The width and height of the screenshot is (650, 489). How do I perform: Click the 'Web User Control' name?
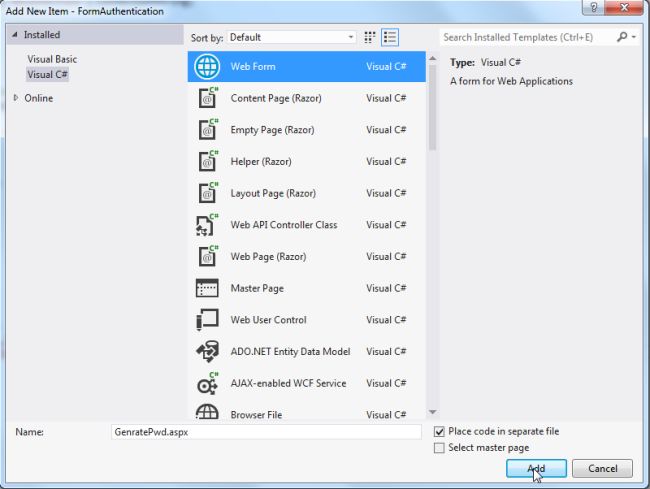pyautogui.click(x=269, y=320)
